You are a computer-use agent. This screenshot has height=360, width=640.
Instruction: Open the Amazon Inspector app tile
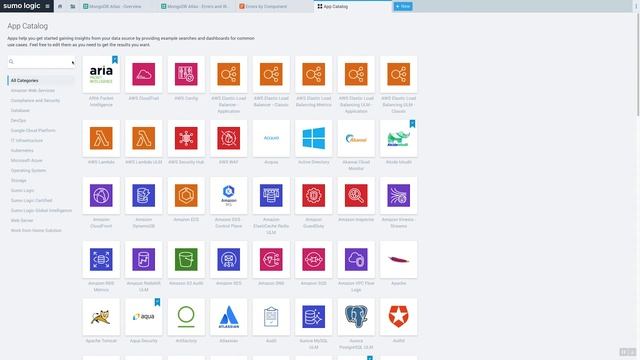[356, 196]
